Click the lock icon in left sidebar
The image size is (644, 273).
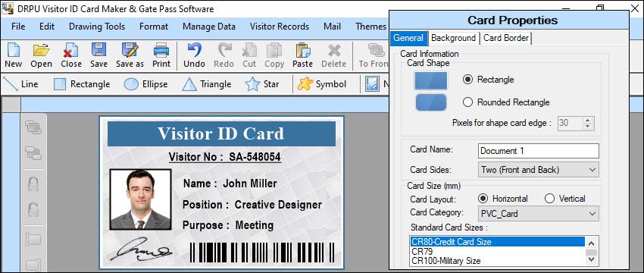33,184
